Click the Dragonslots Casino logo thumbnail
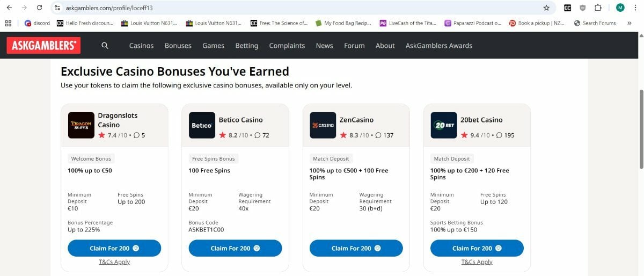644x276 pixels. 81,125
